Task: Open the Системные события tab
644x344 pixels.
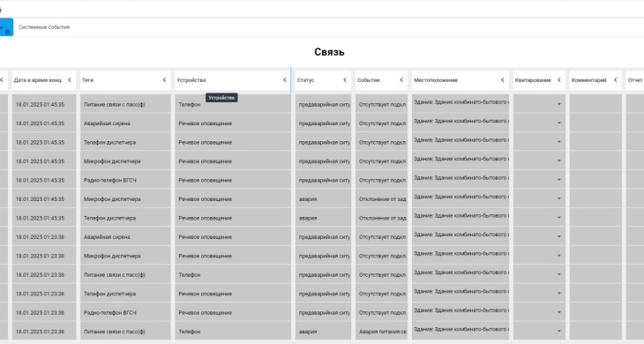Action: pyautogui.click(x=44, y=27)
